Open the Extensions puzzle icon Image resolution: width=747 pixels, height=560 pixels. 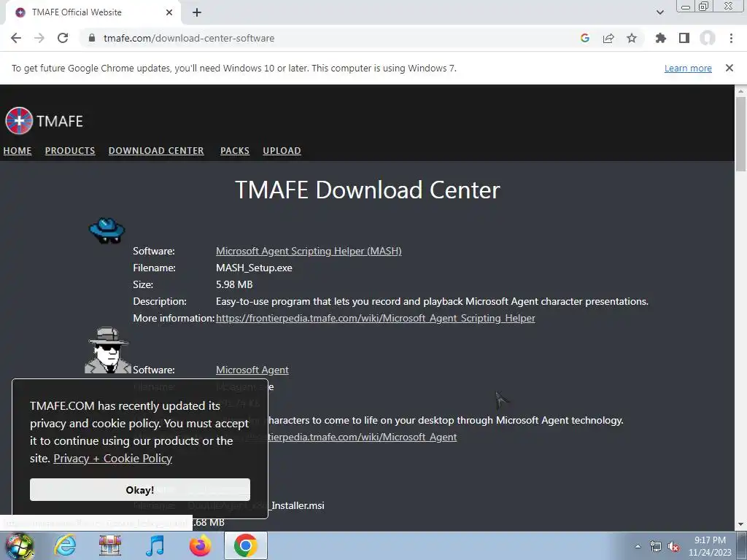click(661, 38)
